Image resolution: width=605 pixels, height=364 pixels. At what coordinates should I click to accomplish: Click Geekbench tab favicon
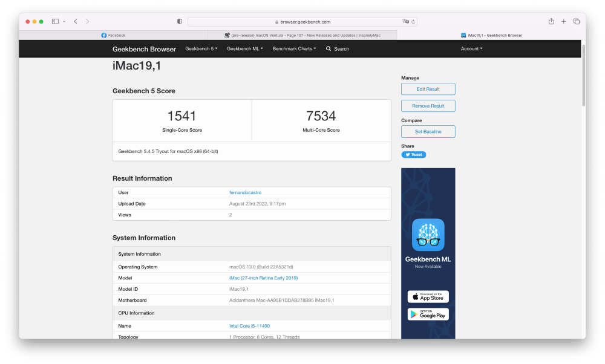463,35
